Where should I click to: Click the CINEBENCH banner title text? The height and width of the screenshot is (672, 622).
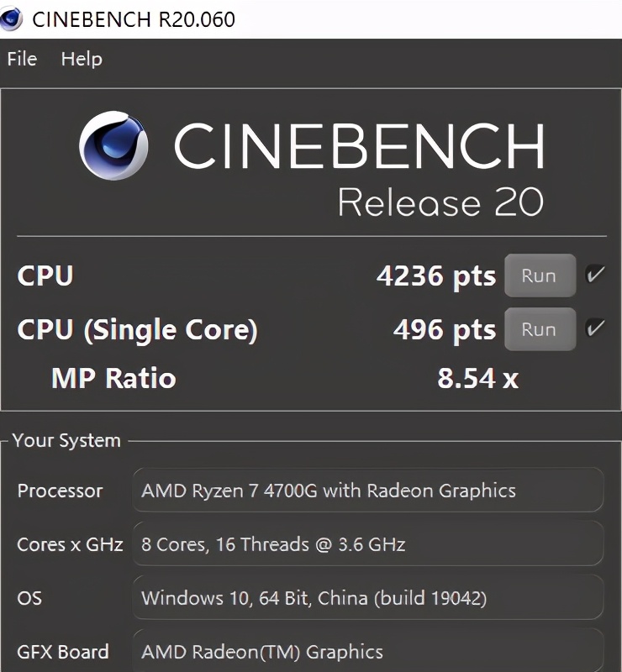(359, 146)
